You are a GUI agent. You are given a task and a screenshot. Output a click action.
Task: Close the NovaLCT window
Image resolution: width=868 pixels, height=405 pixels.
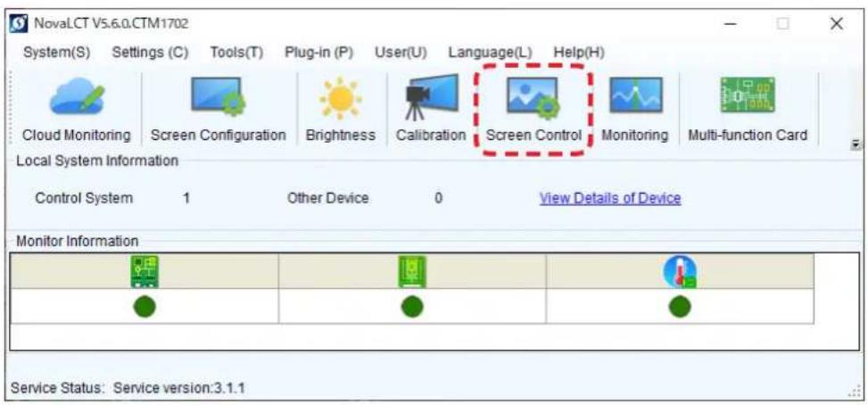pyautogui.click(x=837, y=24)
